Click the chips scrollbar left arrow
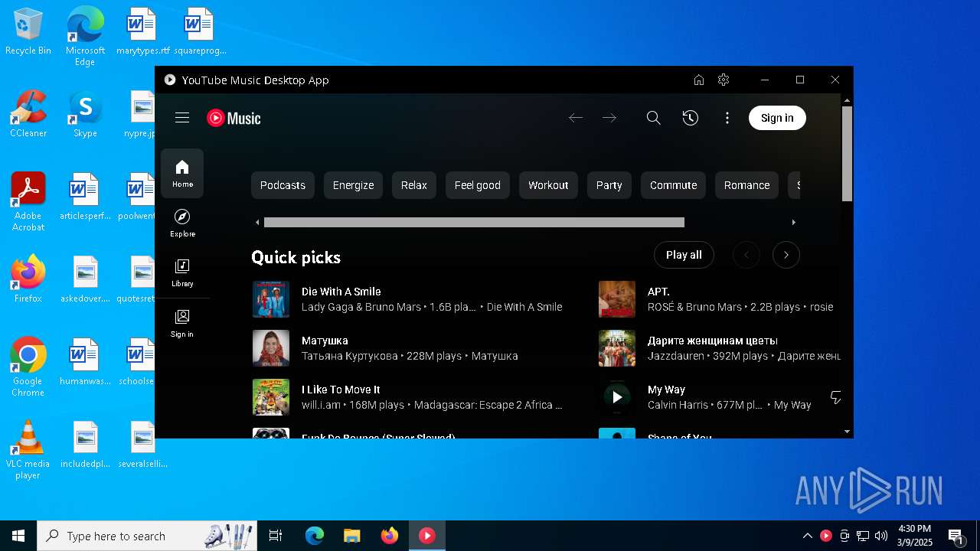Image resolution: width=980 pixels, height=551 pixels. [257, 223]
